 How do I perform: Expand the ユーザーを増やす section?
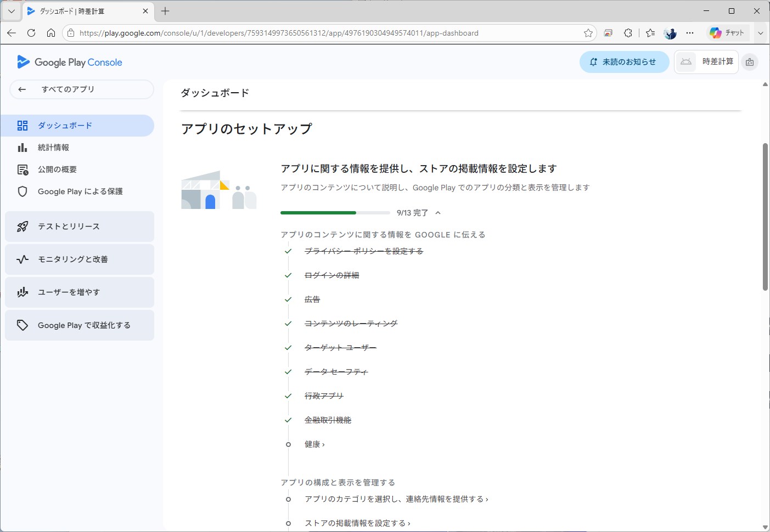coord(80,292)
